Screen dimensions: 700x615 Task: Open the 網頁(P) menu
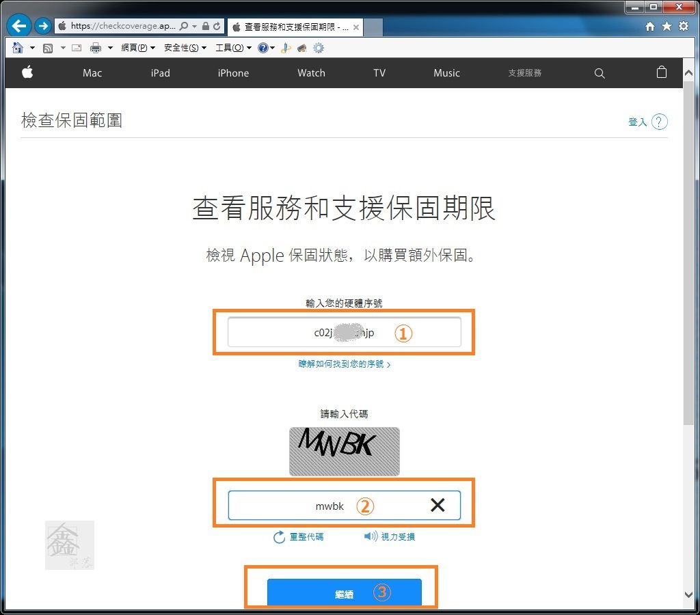coord(138,48)
